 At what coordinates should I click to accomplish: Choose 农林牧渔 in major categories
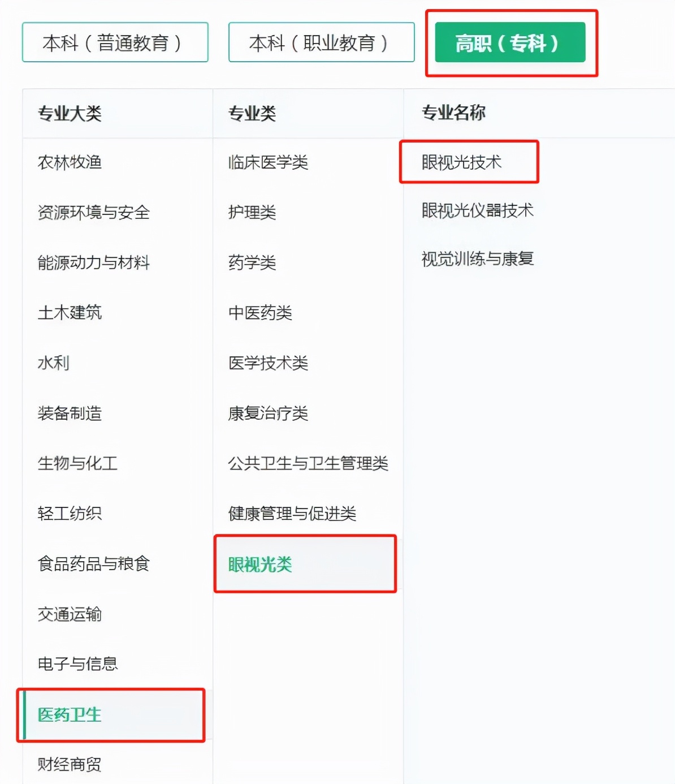pos(70,163)
